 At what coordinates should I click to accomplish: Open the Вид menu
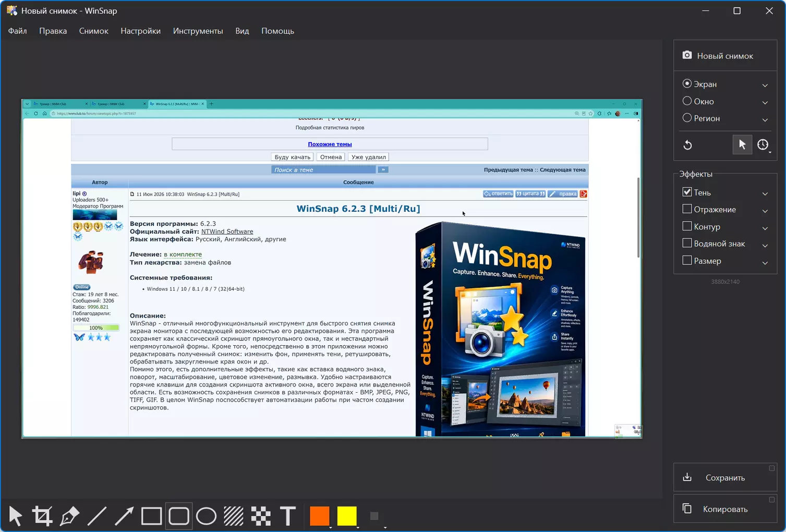tap(242, 31)
